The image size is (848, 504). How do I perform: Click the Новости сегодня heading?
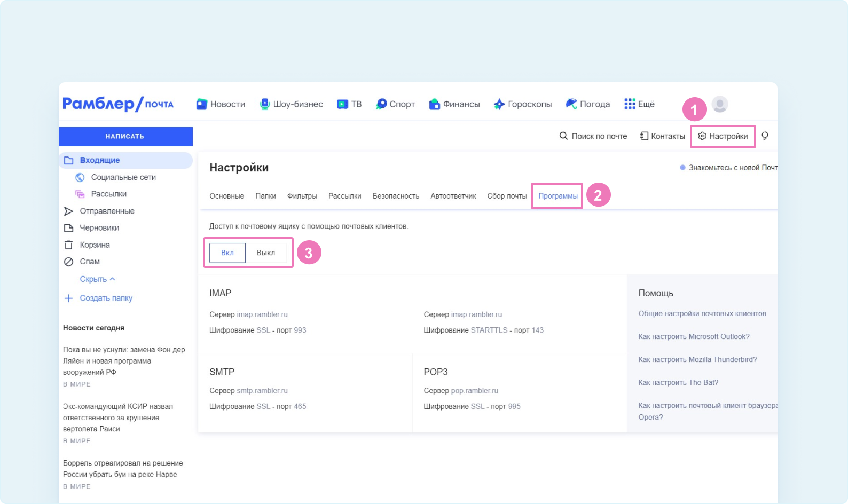pos(93,328)
